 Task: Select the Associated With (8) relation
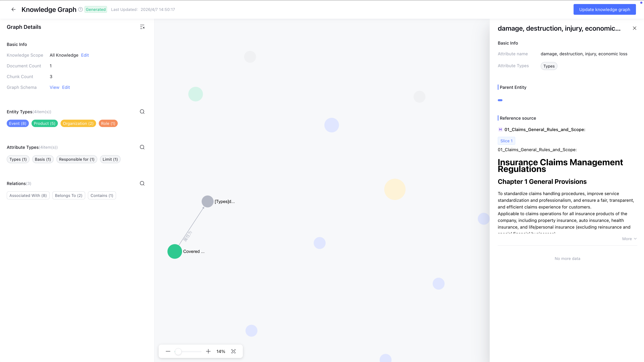point(28,195)
